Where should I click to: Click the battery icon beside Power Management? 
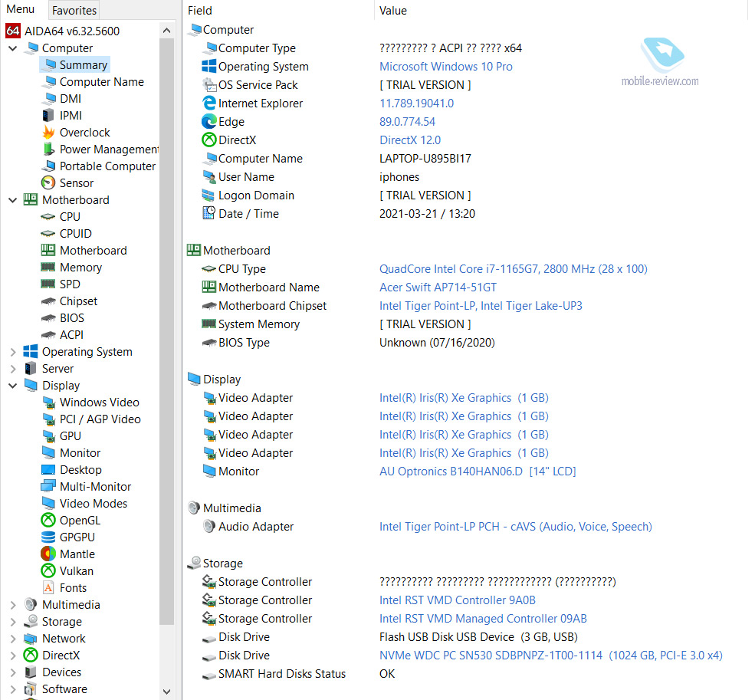(48, 150)
